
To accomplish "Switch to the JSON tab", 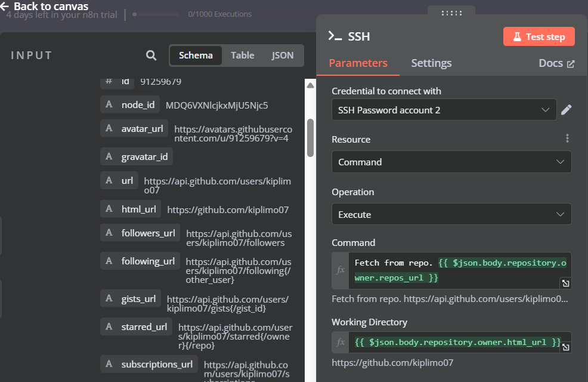I will (282, 55).
